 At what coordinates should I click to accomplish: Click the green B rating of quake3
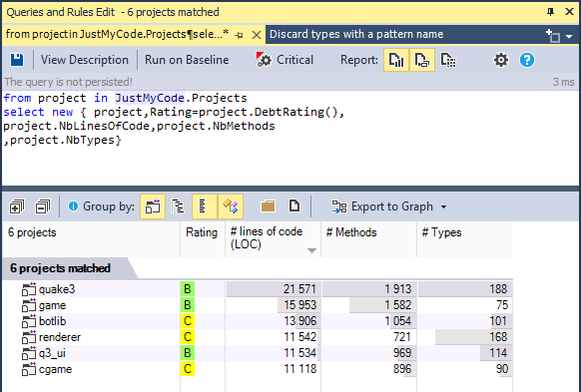point(188,289)
